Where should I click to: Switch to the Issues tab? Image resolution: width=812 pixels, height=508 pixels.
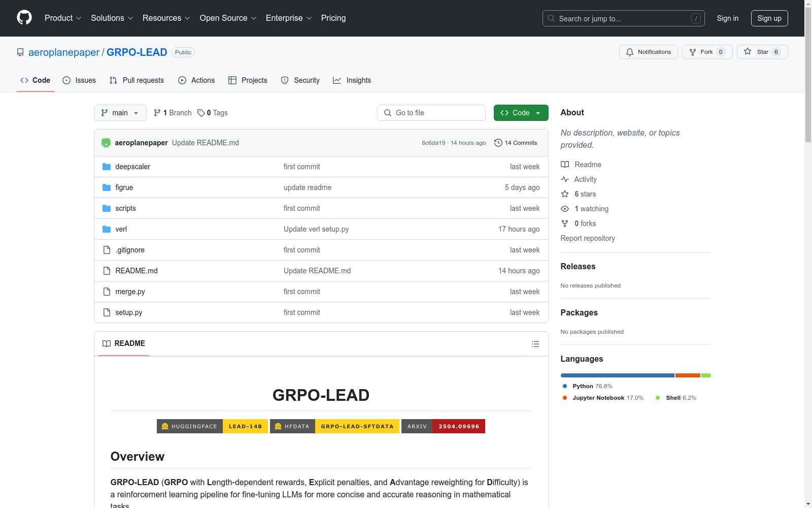[79, 80]
